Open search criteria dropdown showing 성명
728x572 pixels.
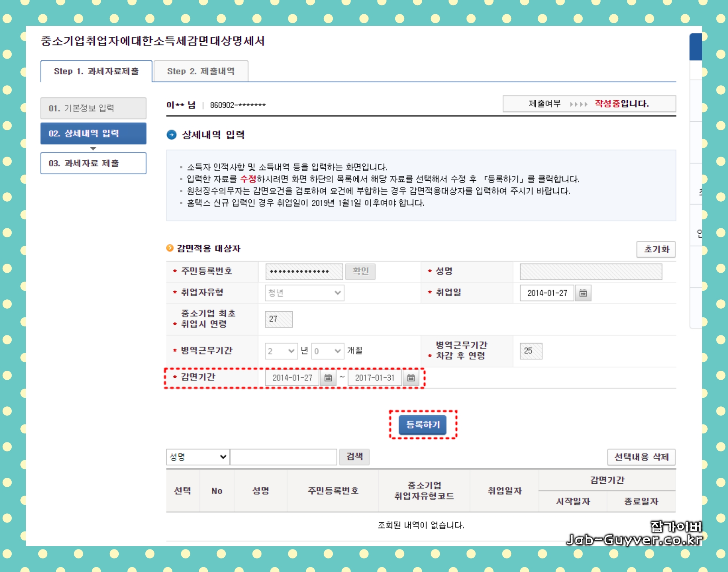point(198,457)
